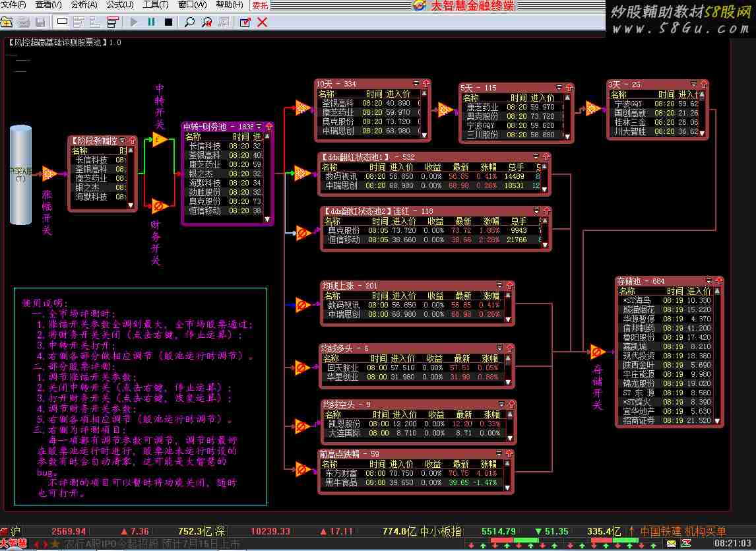Open dropdown menu of 存储池 panel

coord(709,281)
